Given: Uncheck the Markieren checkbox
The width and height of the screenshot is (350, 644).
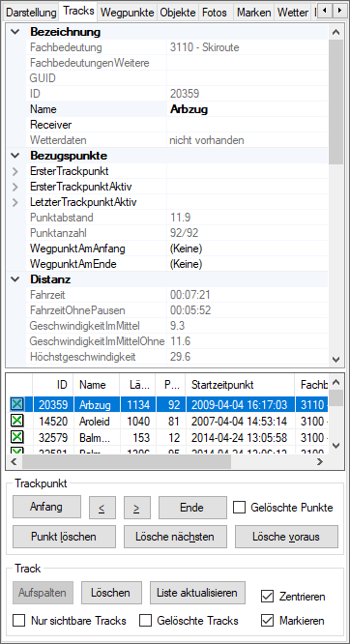Looking at the screenshot, I should pos(268,621).
